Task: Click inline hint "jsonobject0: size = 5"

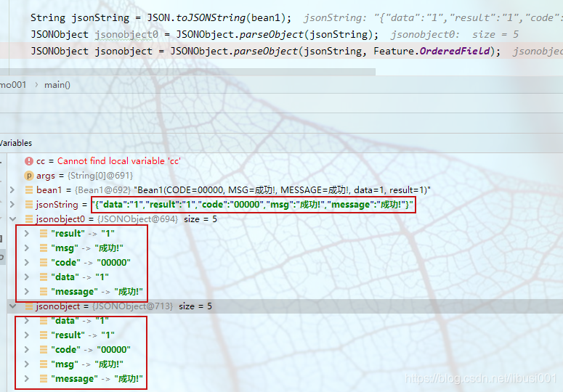Action: 455,35
